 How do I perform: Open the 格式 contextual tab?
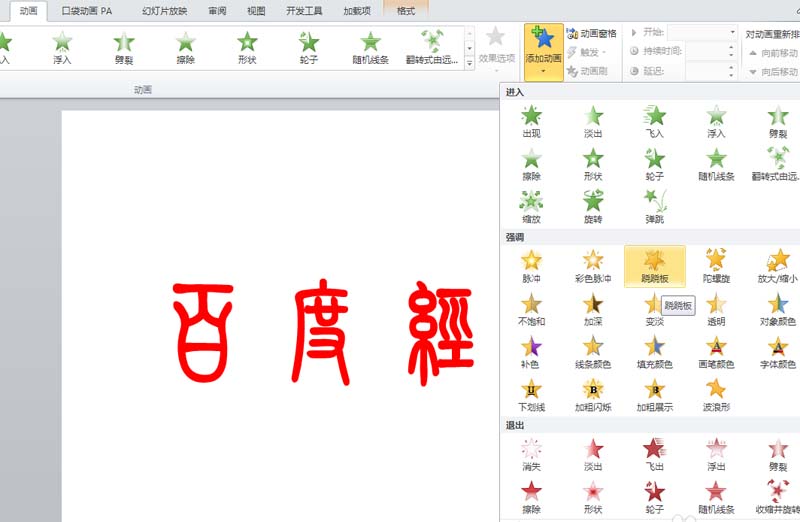[406, 11]
